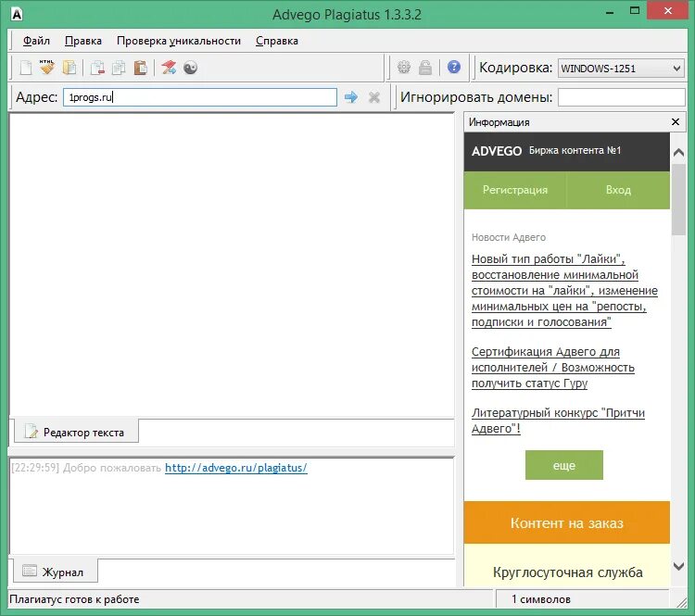Click the Advego app icon in title bar
The image size is (695, 616).
(17, 15)
